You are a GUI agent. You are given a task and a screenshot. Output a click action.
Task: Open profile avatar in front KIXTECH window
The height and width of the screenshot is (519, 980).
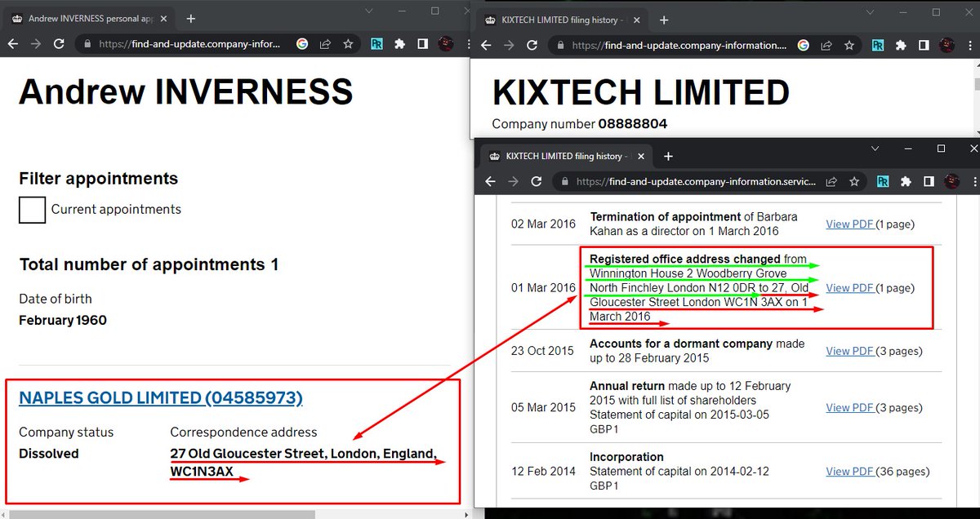pyautogui.click(x=951, y=182)
